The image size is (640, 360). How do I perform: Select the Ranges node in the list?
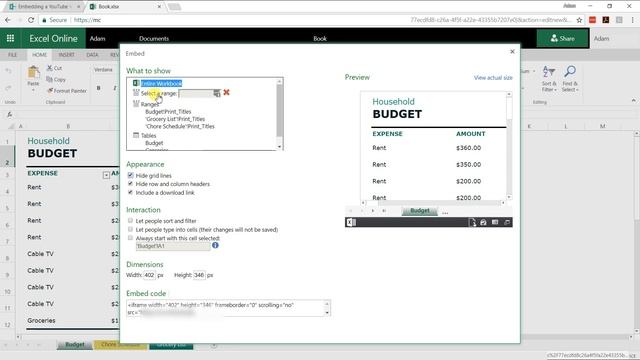pyautogui.click(x=149, y=104)
